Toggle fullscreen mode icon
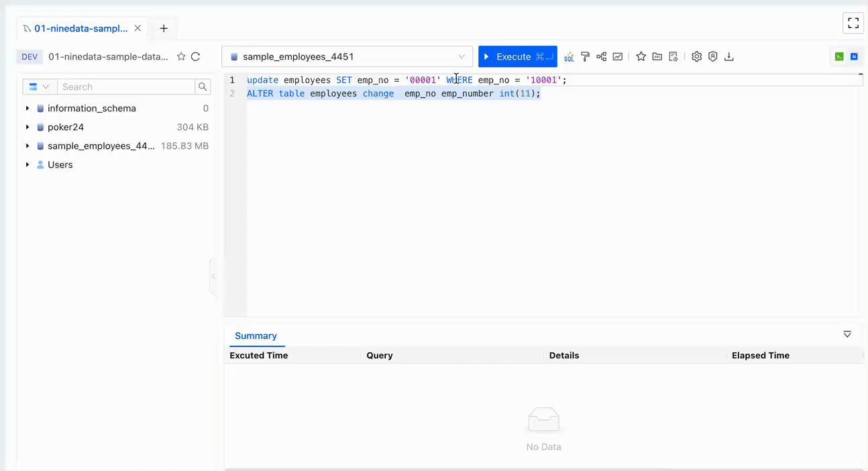868x471 pixels. pyautogui.click(x=853, y=23)
